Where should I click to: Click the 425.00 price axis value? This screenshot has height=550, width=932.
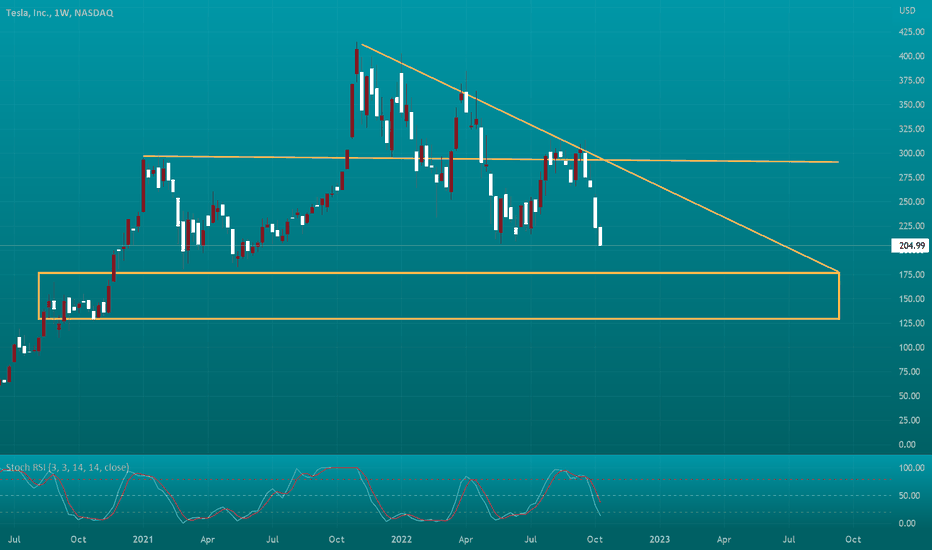click(912, 32)
